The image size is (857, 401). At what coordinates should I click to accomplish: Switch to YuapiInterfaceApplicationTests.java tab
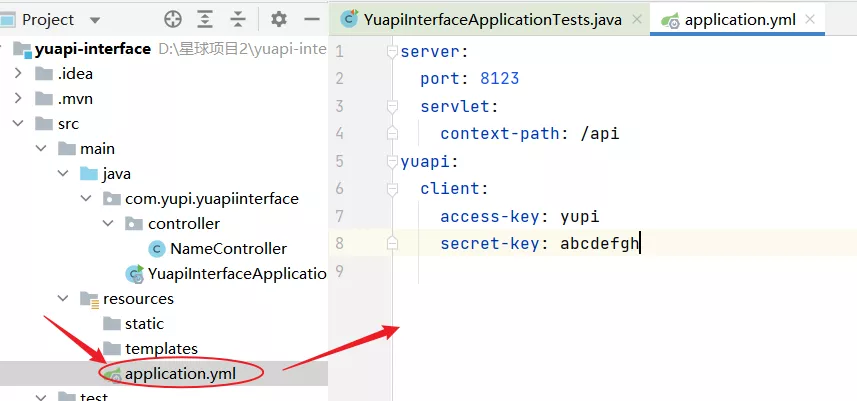(481, 20)
